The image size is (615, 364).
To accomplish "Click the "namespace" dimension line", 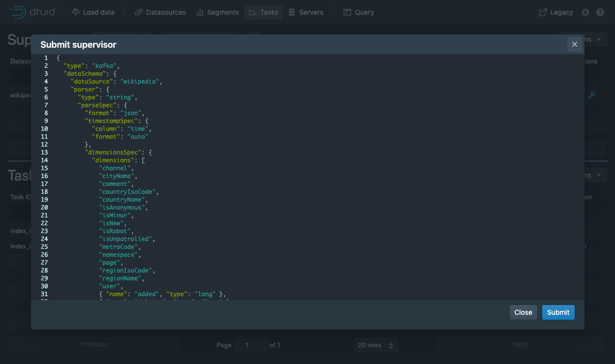I will pyautogui.click(x=120, y=255).
